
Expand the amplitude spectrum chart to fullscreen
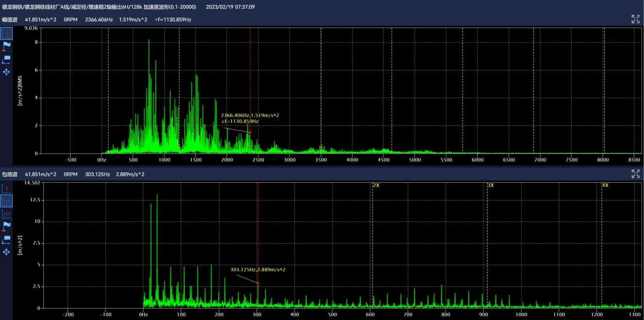[x=635, y=19]
